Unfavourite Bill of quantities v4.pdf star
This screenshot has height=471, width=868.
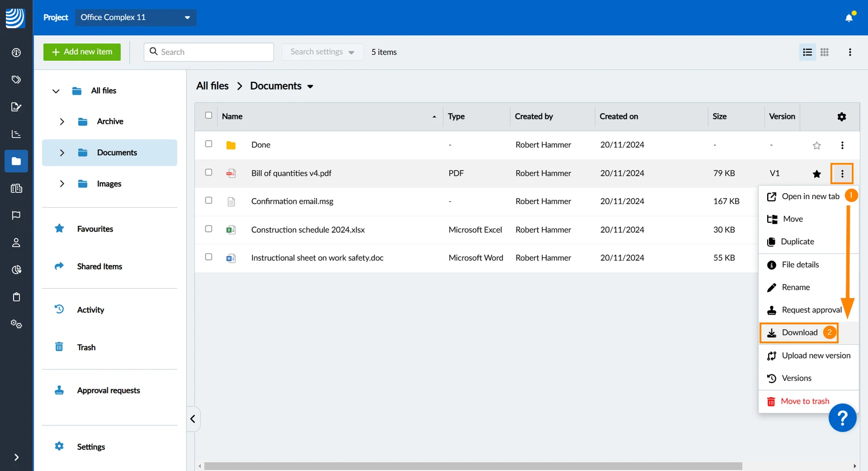pos(816,174)
